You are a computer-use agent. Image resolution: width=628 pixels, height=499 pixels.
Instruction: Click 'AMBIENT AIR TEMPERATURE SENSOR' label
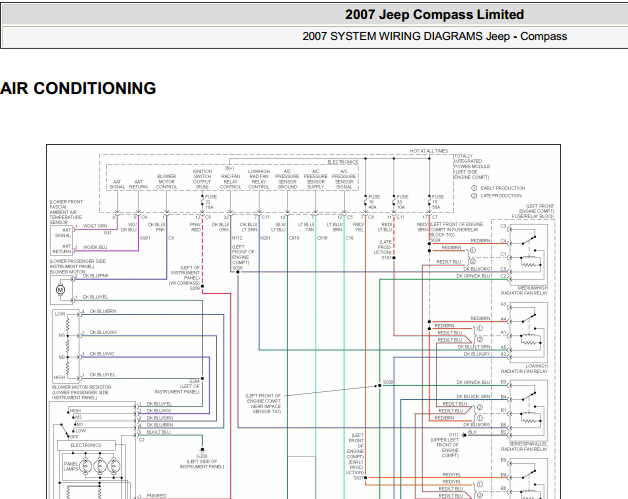tap(66, 217)
